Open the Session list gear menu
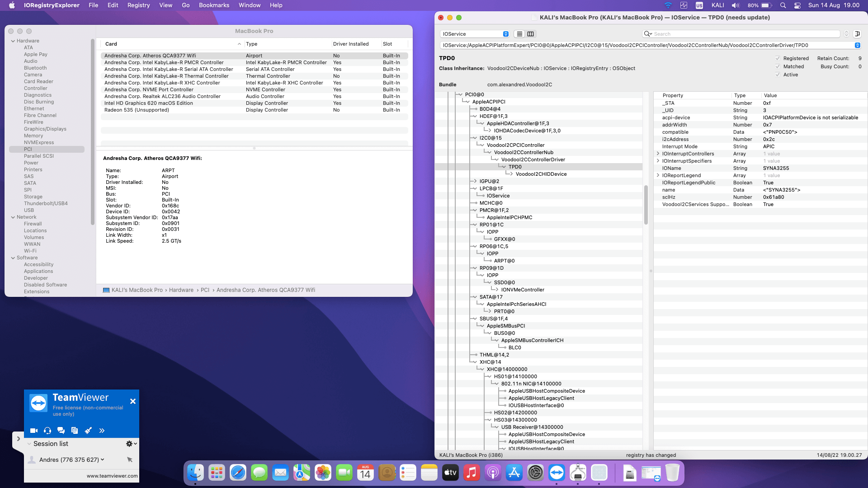 coord(131,444)
